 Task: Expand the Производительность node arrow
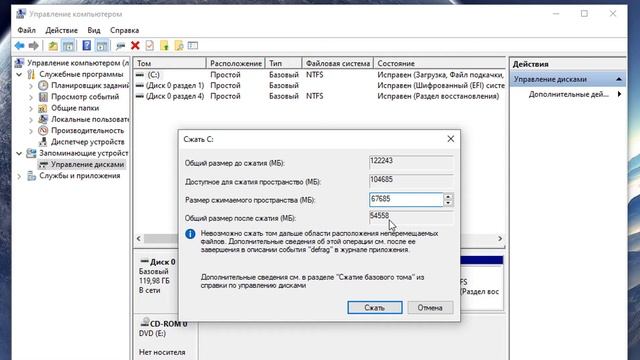tap(31, 131)
